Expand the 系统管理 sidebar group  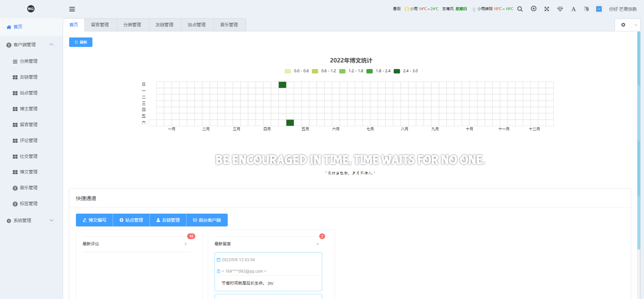tap(31, 220)
